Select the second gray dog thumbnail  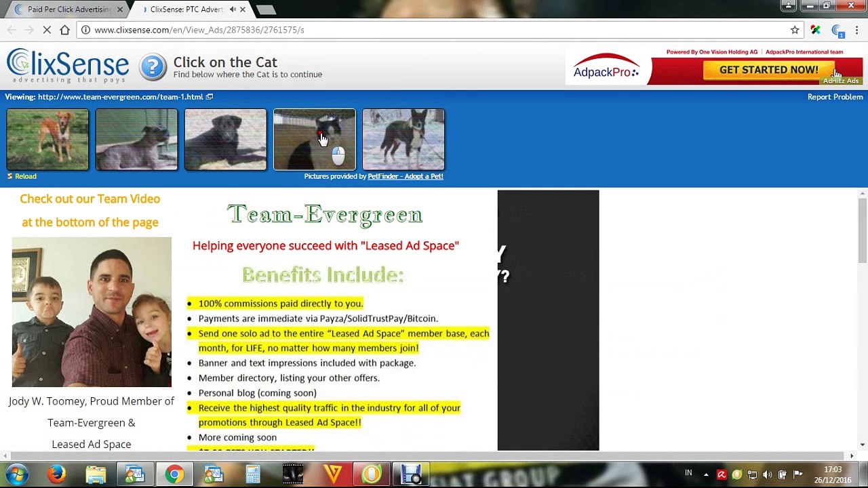pyautogui.click(x=136, y=139)
